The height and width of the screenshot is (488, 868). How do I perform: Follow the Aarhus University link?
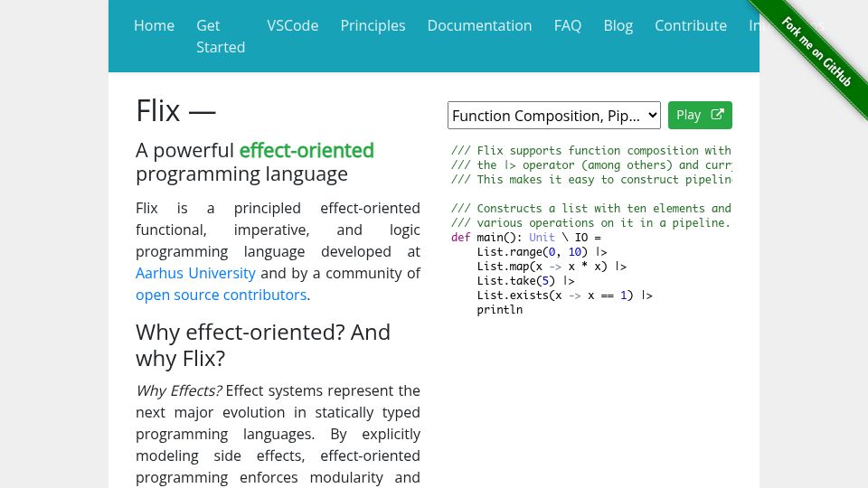[x=195, y=273]
